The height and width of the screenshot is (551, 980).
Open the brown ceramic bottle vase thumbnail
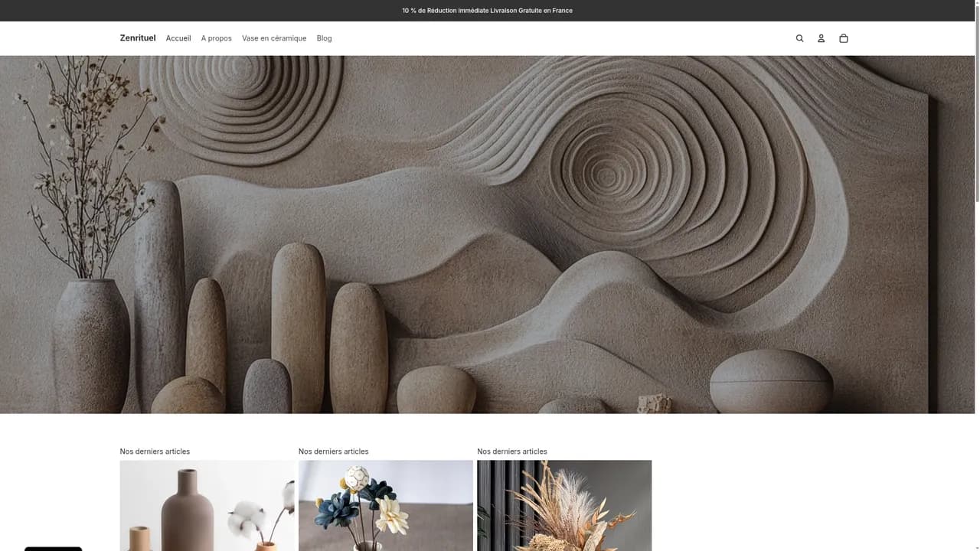point(207,506)
